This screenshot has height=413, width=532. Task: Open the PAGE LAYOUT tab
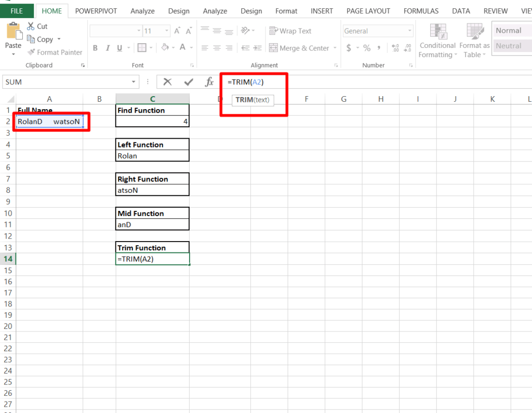pos(368,11)
